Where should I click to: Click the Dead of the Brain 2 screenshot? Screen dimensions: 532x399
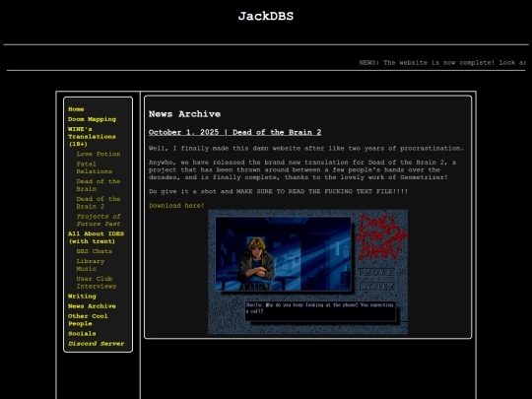[307, 272]
